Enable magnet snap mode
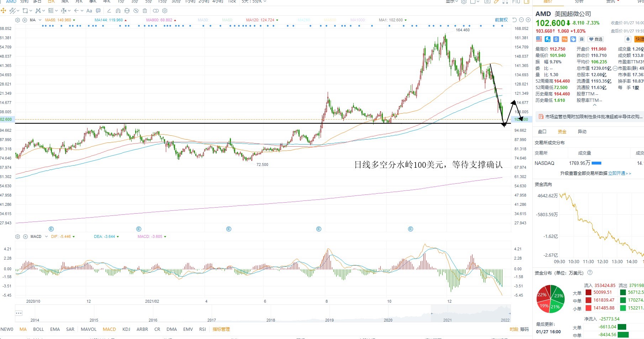 coord(118,11)
